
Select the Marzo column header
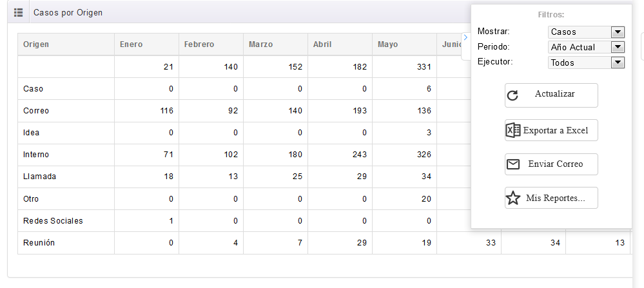tap(261, 44)
